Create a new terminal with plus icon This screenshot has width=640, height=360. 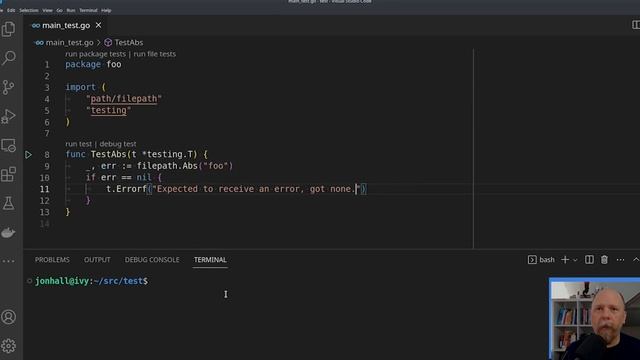[565, 260]
